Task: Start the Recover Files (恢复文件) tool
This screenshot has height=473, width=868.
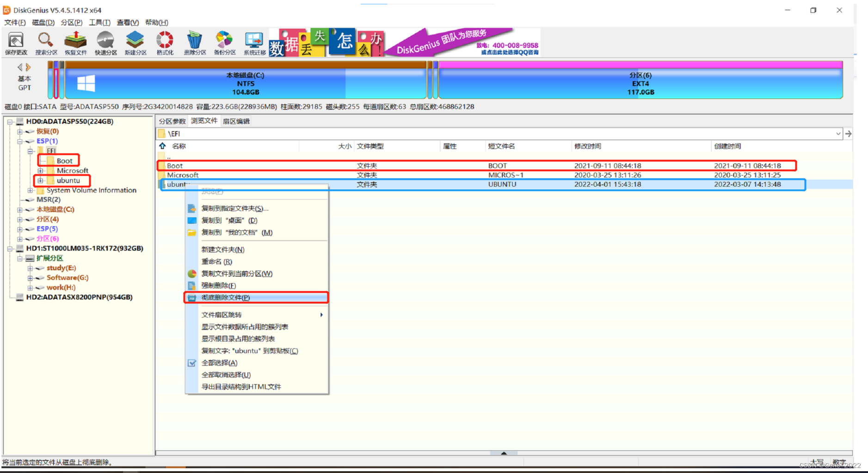Action: point(75,43)
